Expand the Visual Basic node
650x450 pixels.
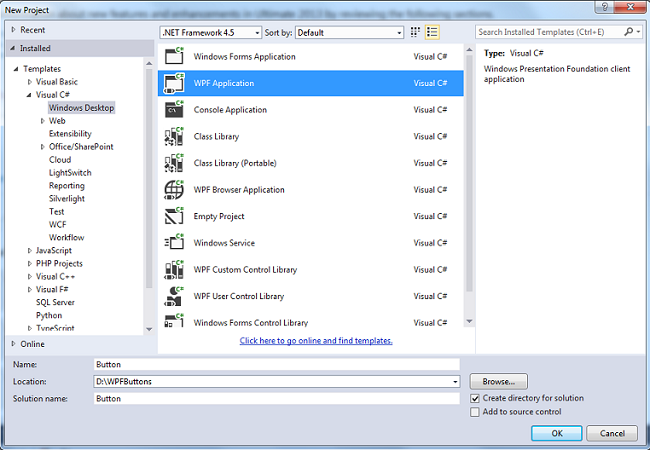pyautogui.click(x=29, y=82)
